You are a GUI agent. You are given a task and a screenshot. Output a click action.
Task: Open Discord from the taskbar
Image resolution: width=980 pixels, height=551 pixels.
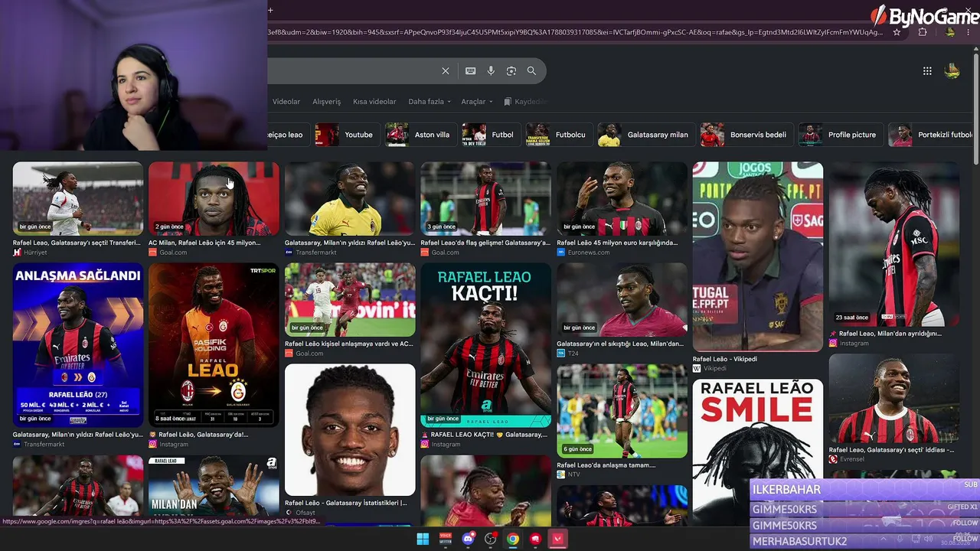click(468, 539)
